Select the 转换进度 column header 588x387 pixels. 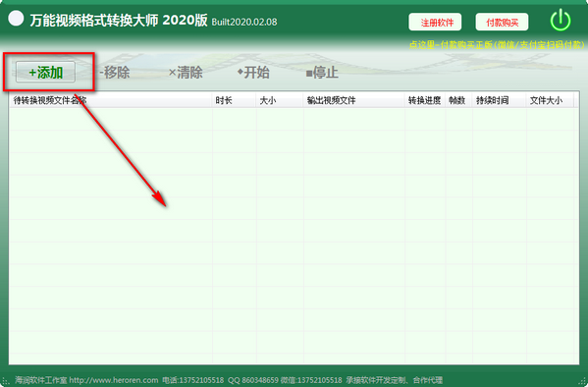point(425,100)
